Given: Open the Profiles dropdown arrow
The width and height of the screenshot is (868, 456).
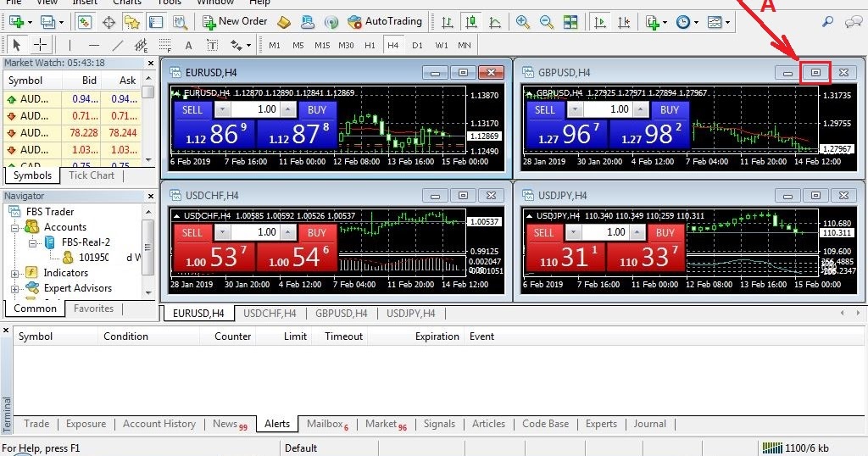Looking at the screenshot, I should [61, 23].
